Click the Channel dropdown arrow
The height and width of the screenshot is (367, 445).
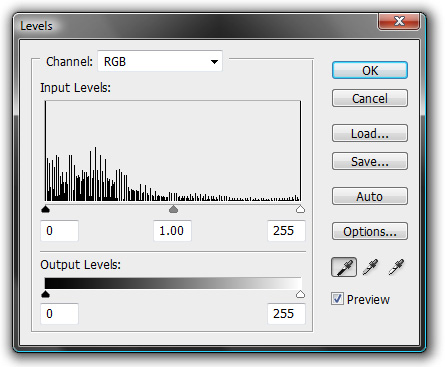point(214,61)
